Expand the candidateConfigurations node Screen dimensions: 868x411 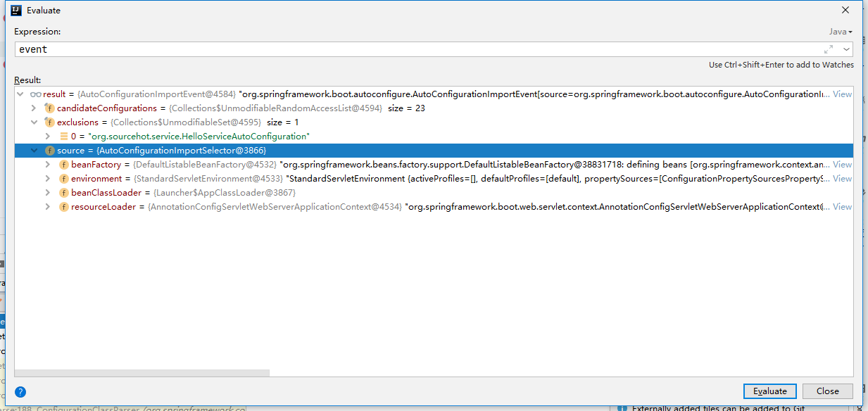(x=33, y=108)
